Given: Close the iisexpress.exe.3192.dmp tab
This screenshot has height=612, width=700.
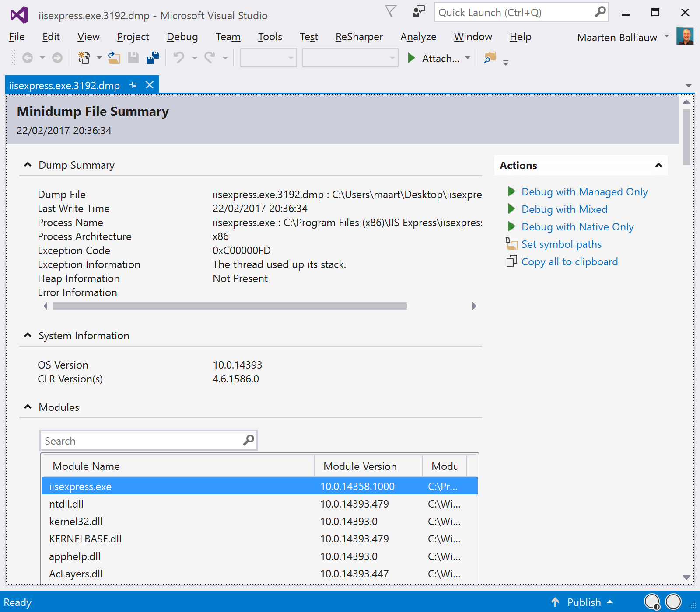Looking at the screenshot, I should 150,85.
